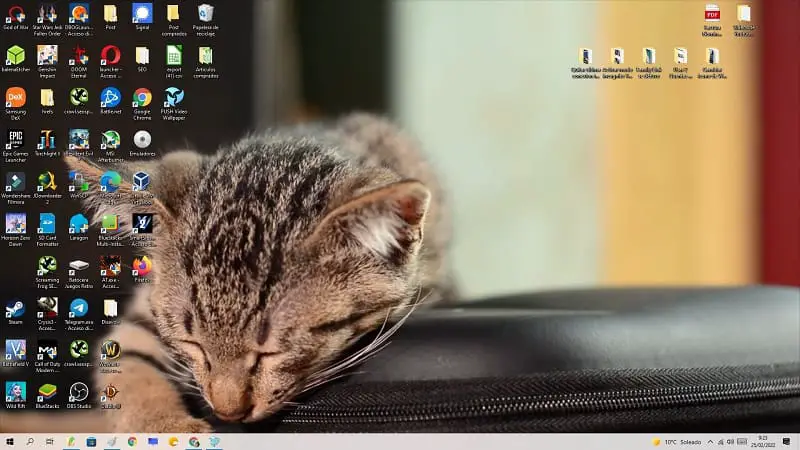Viewport: 800px width, 450px height.
Task: Launch Samsung DeX from desktop
Action: click(x=16, y=104)
